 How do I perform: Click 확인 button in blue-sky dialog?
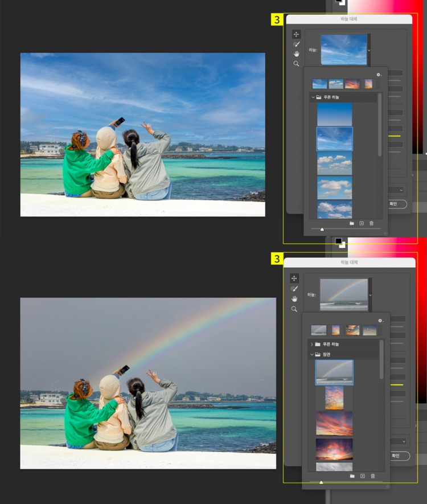pos(397,204)
